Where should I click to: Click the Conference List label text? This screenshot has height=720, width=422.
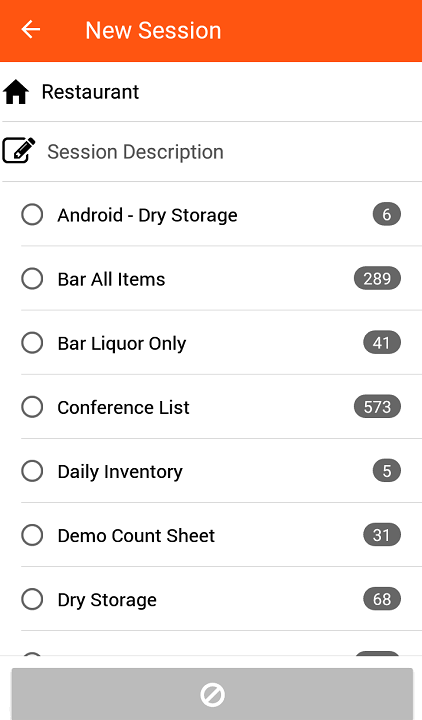click(x=123, y=407)
